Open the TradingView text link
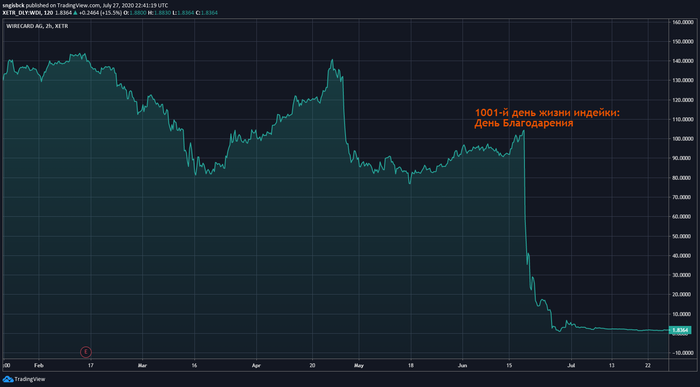This screenshot has width=700, height=387. 30,379
